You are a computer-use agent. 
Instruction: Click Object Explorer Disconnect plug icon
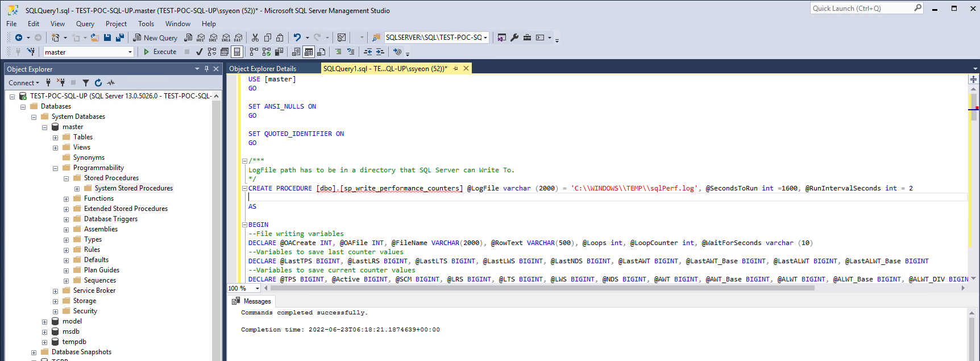point(60,83)
